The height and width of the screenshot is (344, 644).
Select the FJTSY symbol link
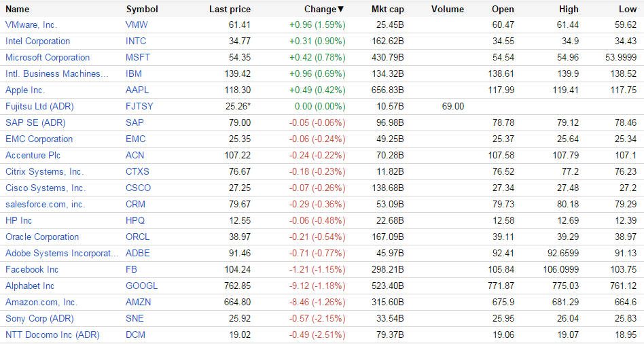point(139,107)
